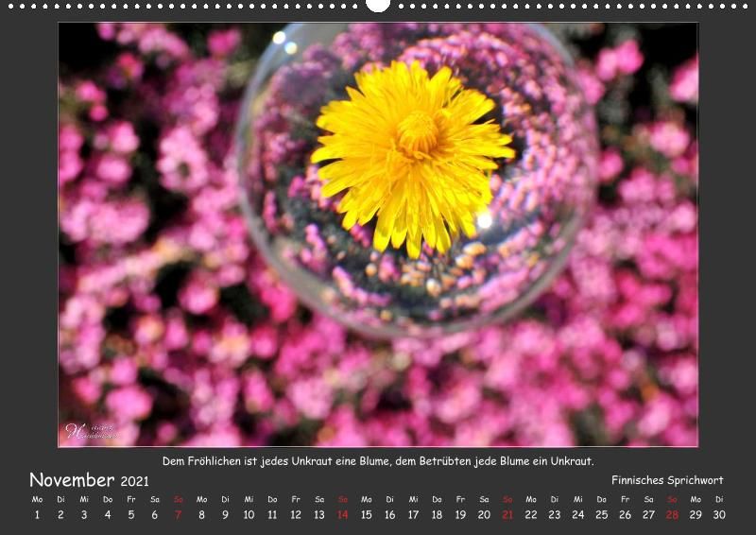Click day 19 in the calendar

coord(460,515)
